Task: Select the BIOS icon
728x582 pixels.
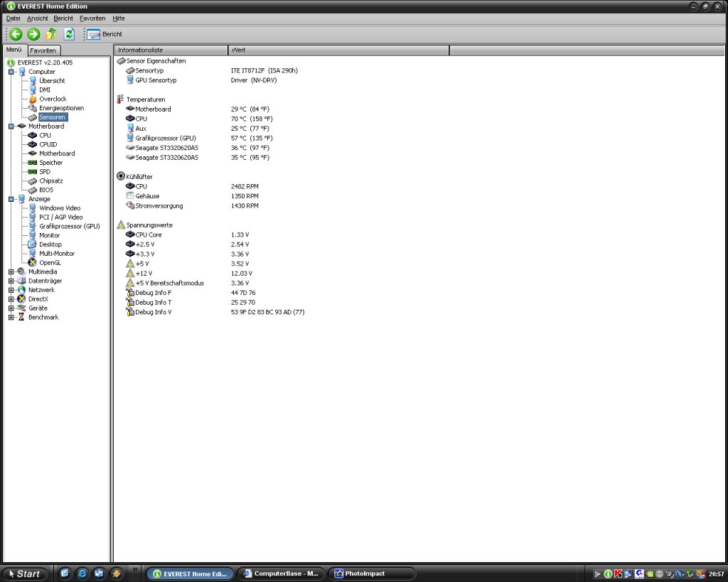Action: coord(33,190)
